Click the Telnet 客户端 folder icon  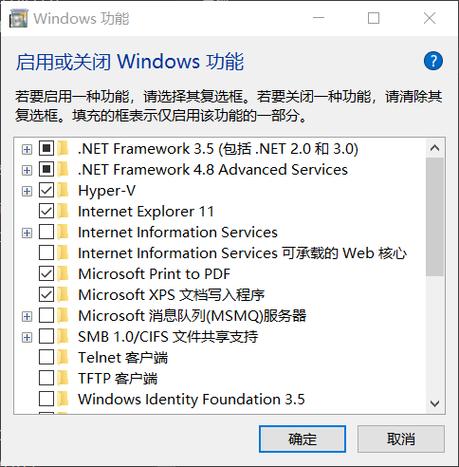point(63,357)
